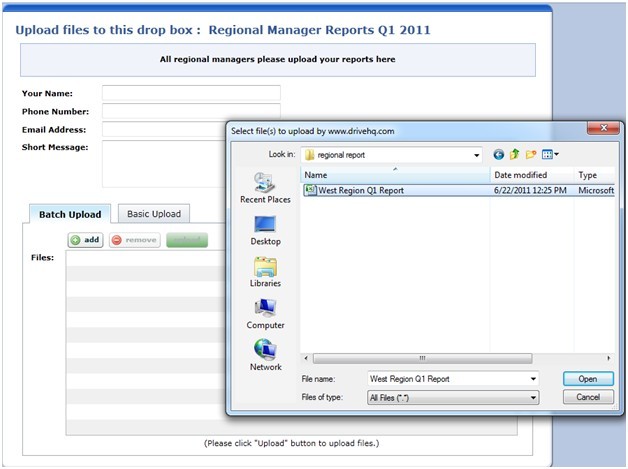Click the Your Name input field
Image resolution: width=628 pixels, height=469 pixels.
pyautogui.click(x=191, y=93)
